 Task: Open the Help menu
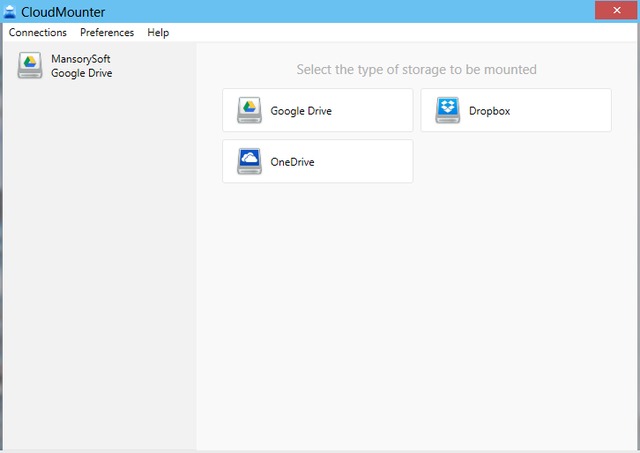pos(158,33)
